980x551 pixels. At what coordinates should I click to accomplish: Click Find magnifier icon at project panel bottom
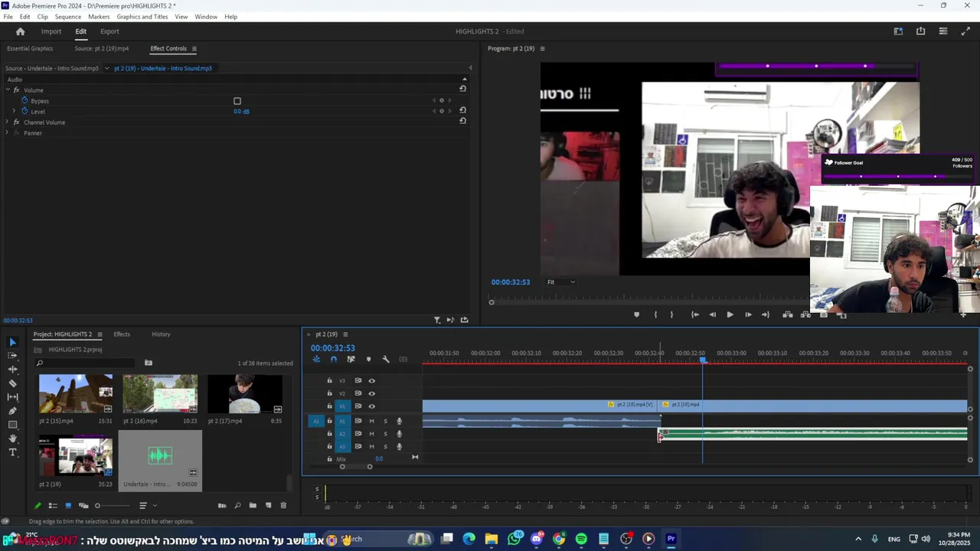pyautogui.click(x=237, y=505)
